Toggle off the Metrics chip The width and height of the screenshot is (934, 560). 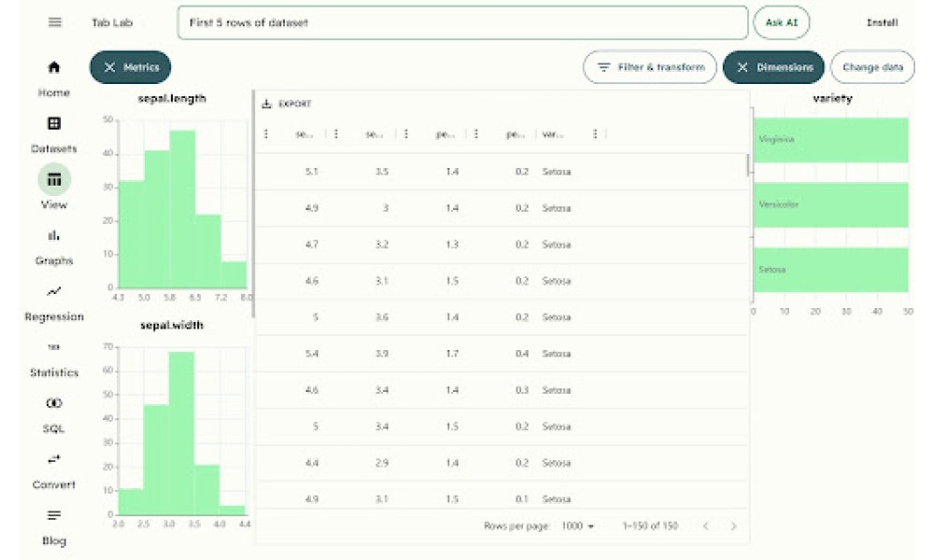tap(131, 67)
